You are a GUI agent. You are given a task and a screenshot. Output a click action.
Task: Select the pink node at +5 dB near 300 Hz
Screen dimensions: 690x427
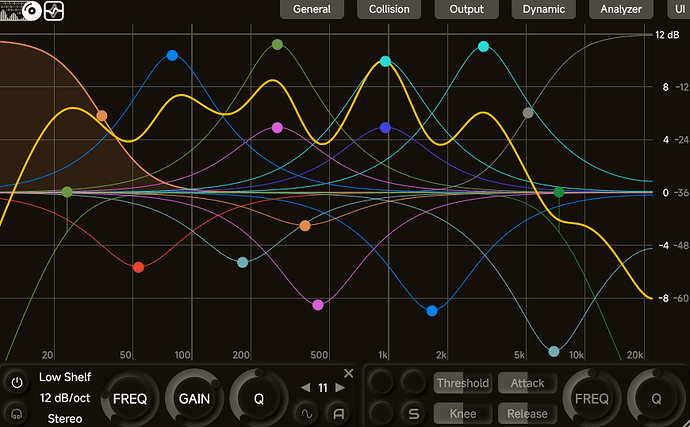click(277, 128)
